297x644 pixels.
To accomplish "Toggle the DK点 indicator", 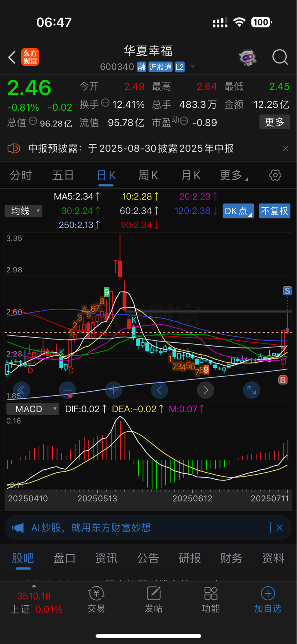I will pos(238,211).
